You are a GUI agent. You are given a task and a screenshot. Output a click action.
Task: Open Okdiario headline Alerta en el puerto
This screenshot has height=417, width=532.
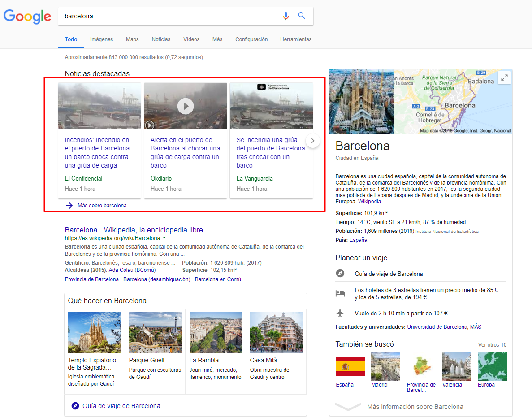[x=185, y=153]
